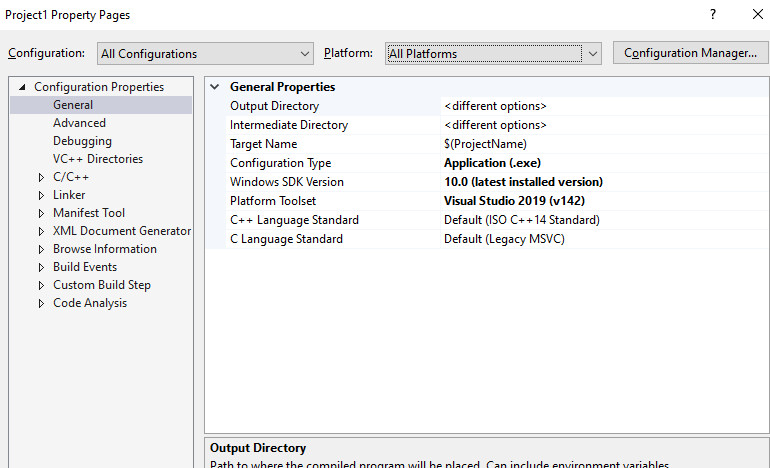Select the Debugging tree item
Viewport: 770px width, 468px height.
82,141
